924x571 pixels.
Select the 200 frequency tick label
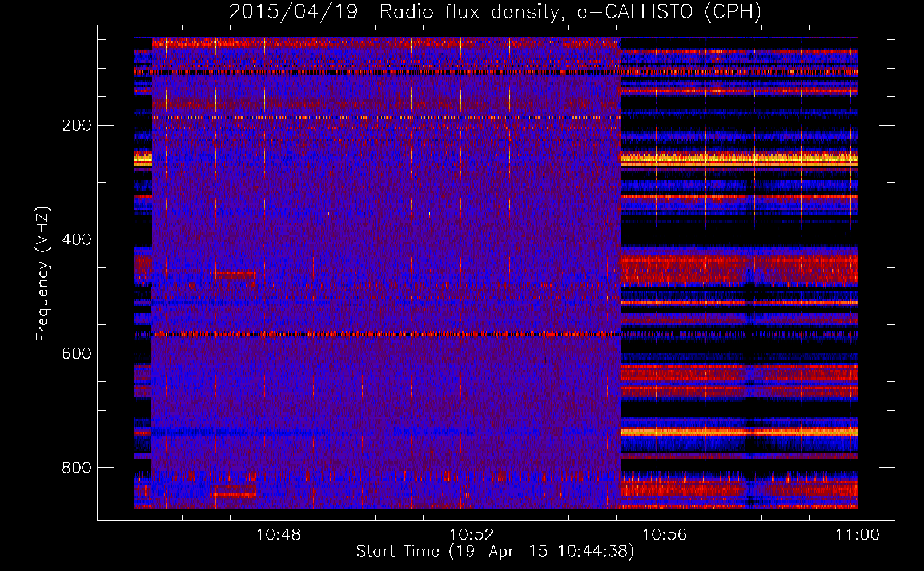click(77, 126)
